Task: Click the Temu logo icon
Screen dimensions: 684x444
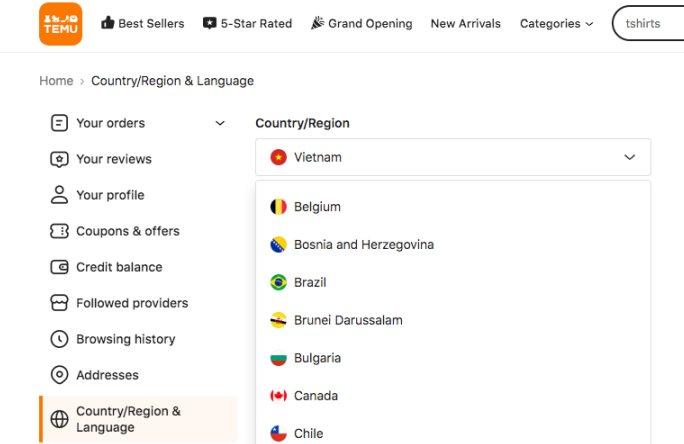Action: click(x=60, y=23)
